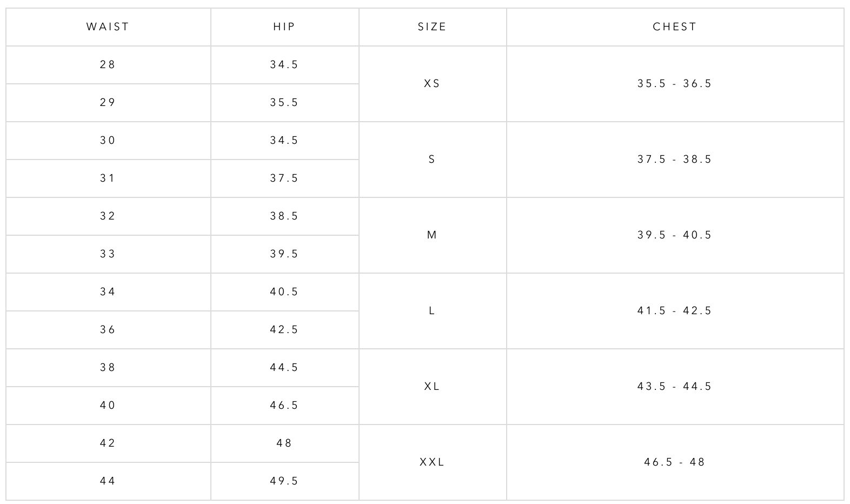Click the HIP column header
The height and width of the screenshot is (504, 850).
(284, 27)
